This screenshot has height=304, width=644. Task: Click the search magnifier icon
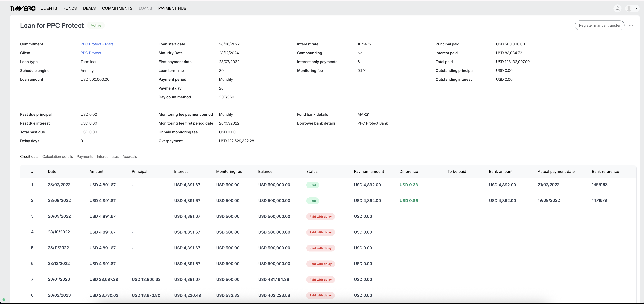point(618,9)
